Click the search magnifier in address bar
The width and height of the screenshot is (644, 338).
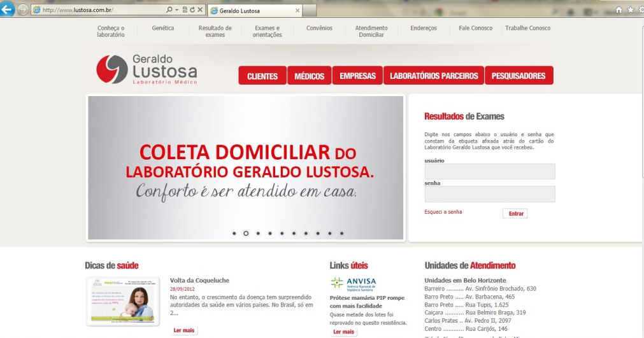point(169,10)
